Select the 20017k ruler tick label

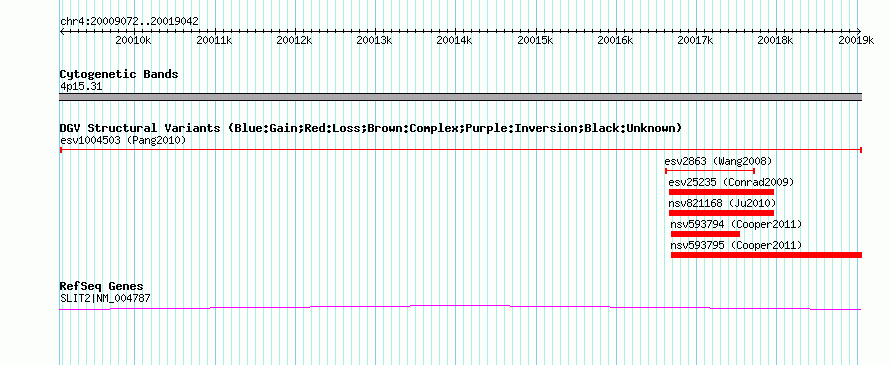pos(696,40)
